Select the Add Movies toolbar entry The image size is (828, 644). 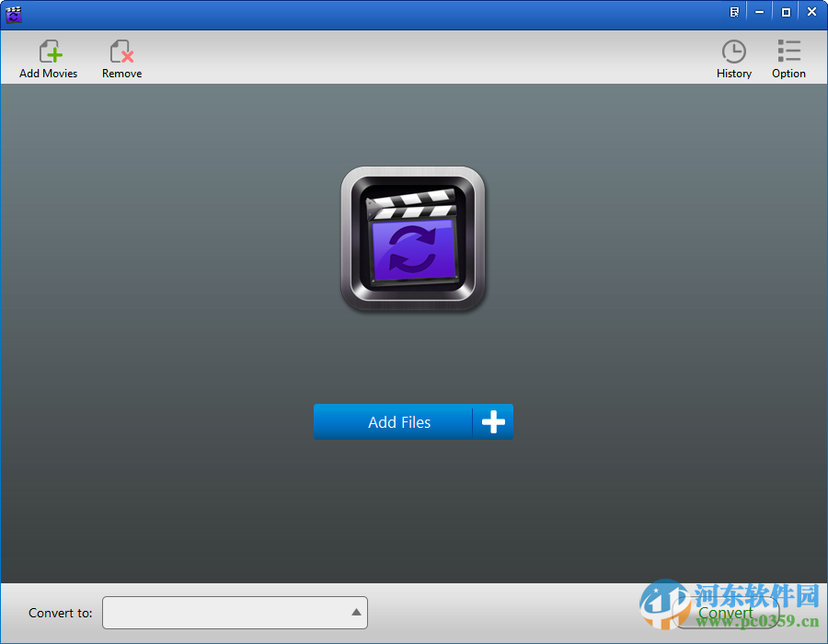point(48,57)
